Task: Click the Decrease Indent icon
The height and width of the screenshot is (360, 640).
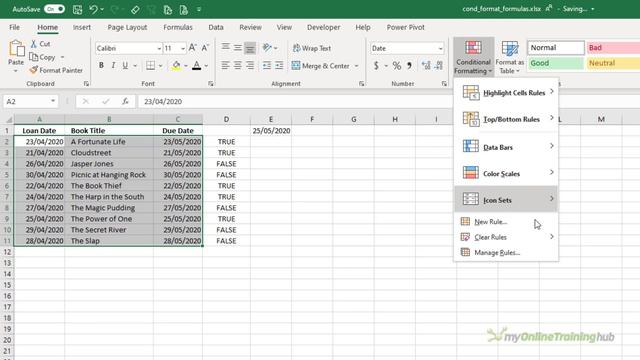Action: point(267,65)
